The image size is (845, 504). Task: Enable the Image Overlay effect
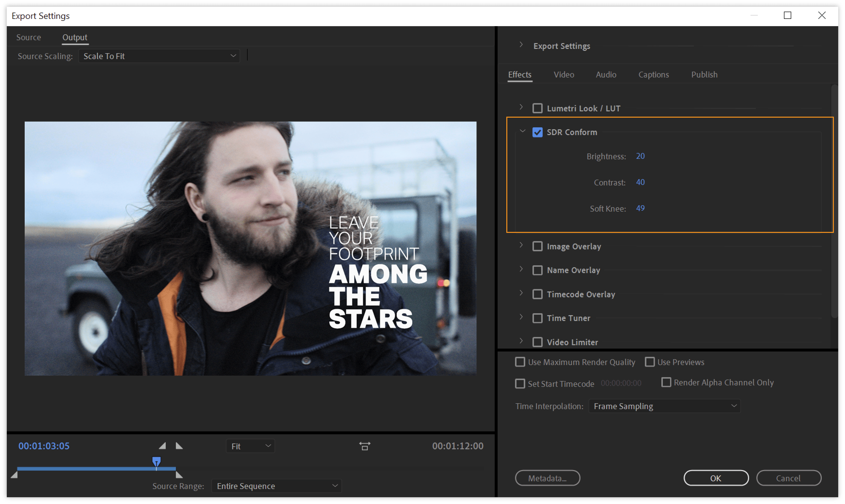[537, 246]
